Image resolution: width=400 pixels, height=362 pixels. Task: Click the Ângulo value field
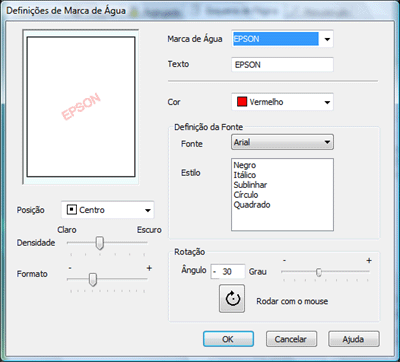pyautogui.click(x=228, y=272)
